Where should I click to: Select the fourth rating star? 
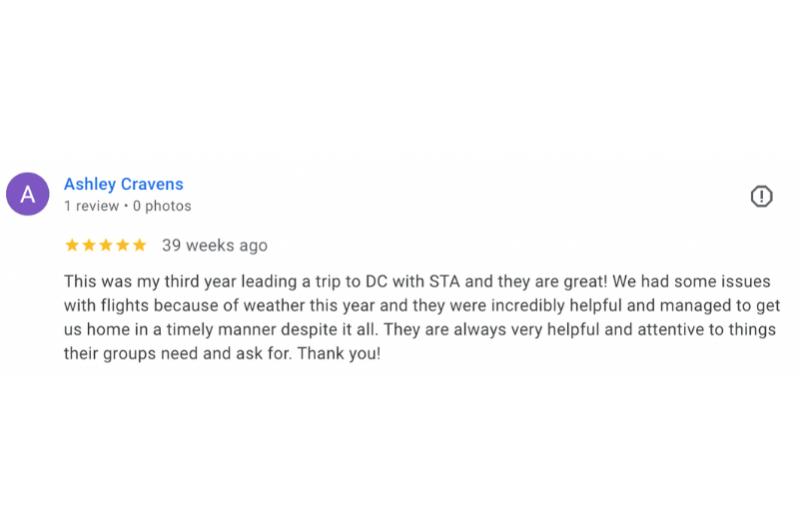123,246
